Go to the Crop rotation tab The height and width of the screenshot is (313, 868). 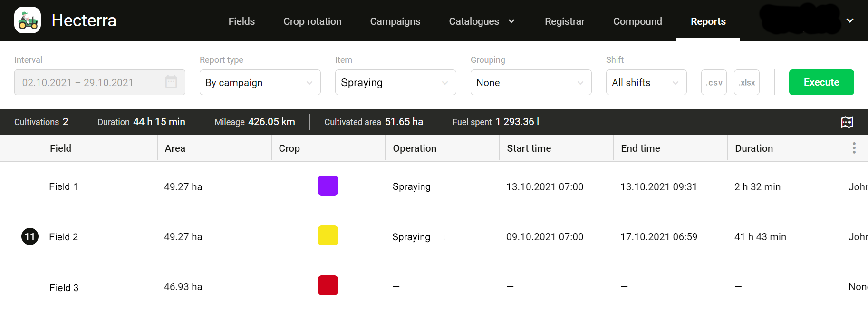[312, 21]
